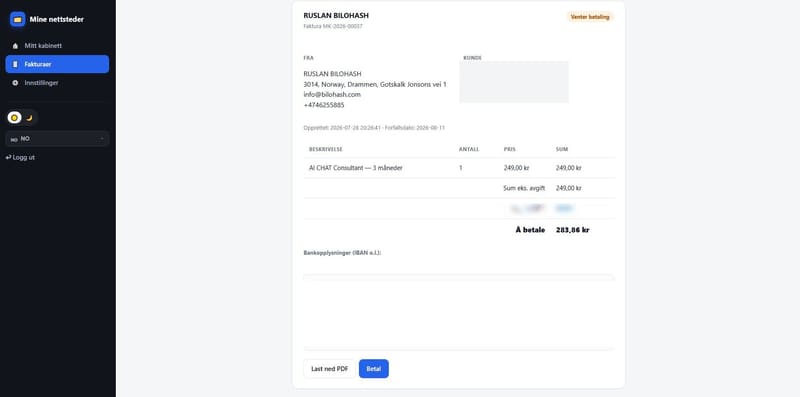This screenshot has height=397, width=800.
Task: Click the Sum eks. avgift label
Action: click(x=524, y=188)
